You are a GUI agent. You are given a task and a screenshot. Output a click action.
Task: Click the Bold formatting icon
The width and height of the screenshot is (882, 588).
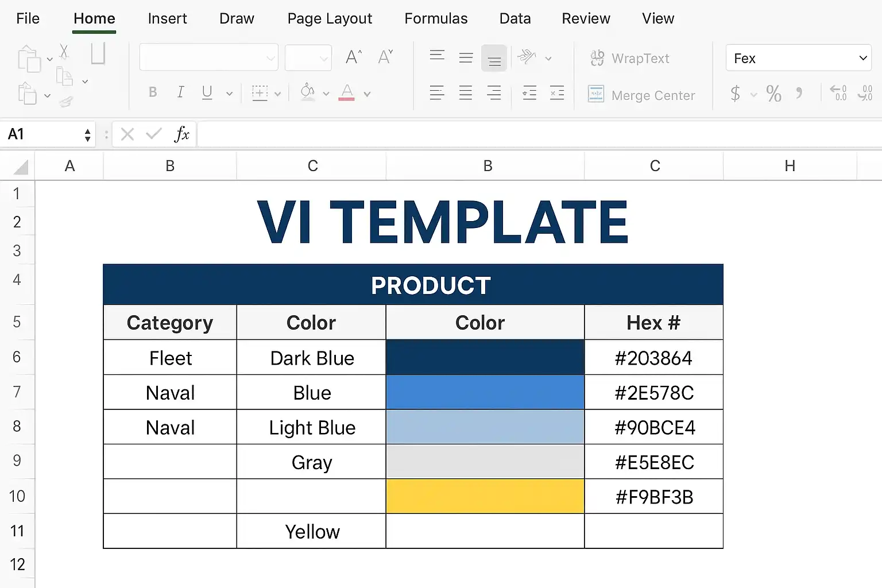point(153,92)
